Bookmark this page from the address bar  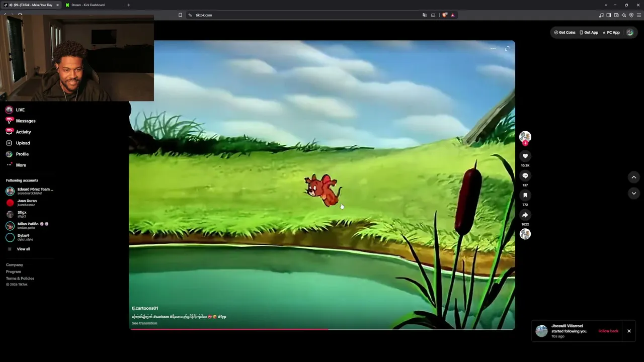point(180,15)
